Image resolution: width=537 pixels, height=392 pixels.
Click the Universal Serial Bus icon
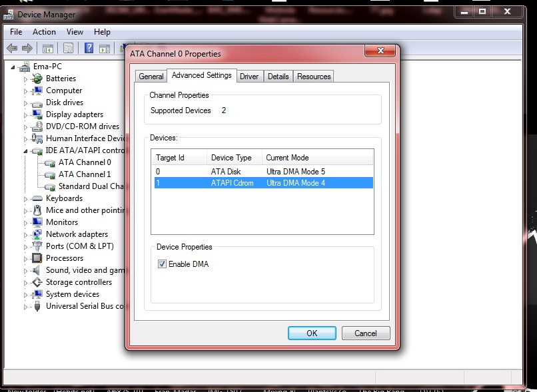[37, 306]
